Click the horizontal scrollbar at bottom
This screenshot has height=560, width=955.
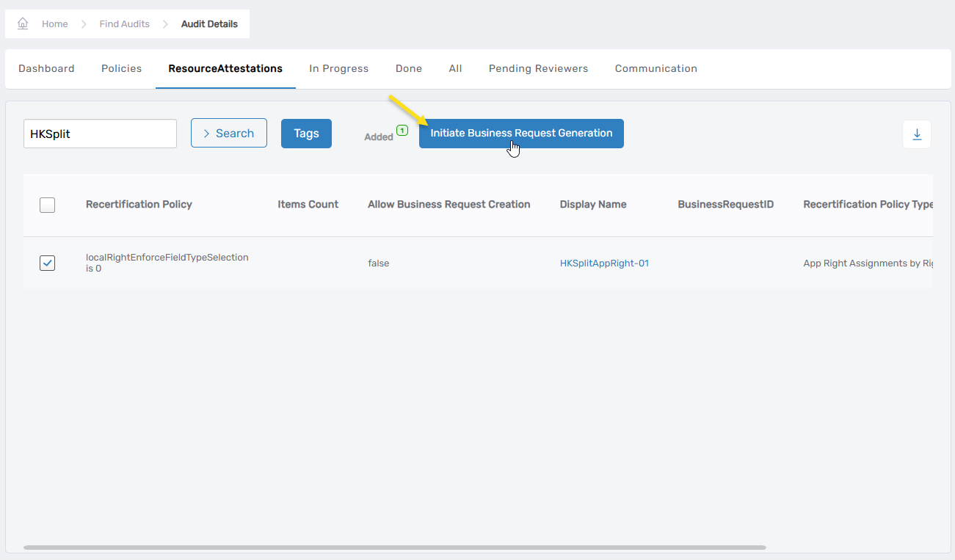[394, 548]
